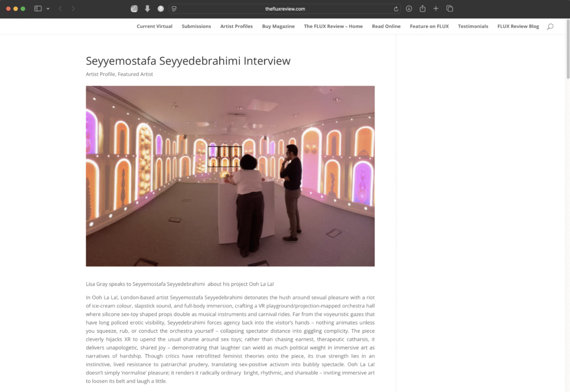Image resolution: width=570 pixels, height=392 pixels.
Task: Open the Current Virtual menu item
Action: point(155,26)
